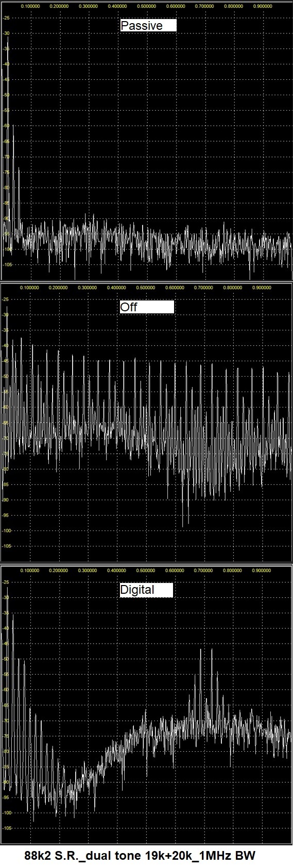
Task: Click the 0.200000 axis label in the Digital plot
Action: tap(59, 570)
